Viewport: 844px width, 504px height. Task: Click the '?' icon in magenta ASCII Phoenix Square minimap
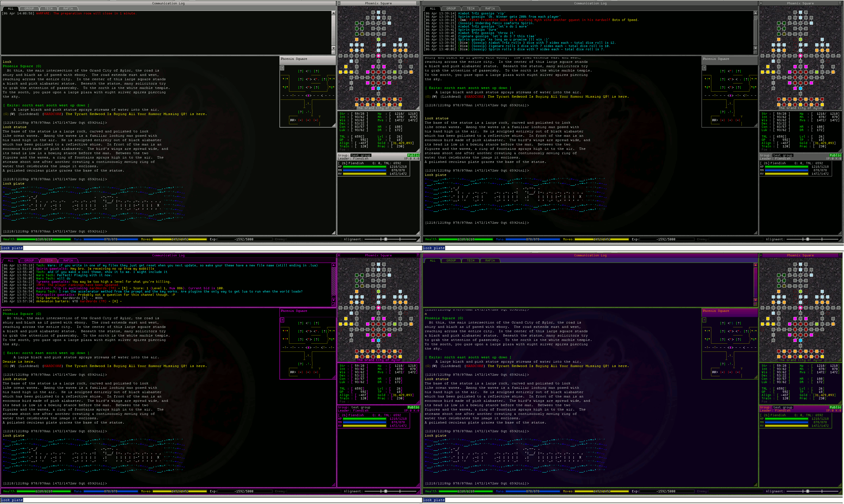point(282,320)
